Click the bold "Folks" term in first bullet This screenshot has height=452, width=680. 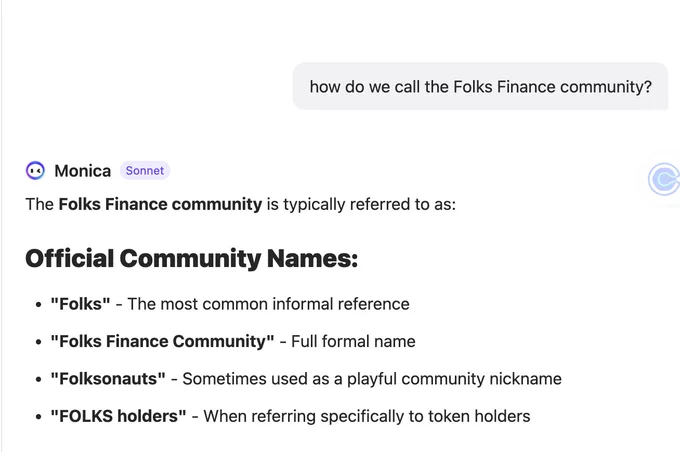[x=80, y=304]
